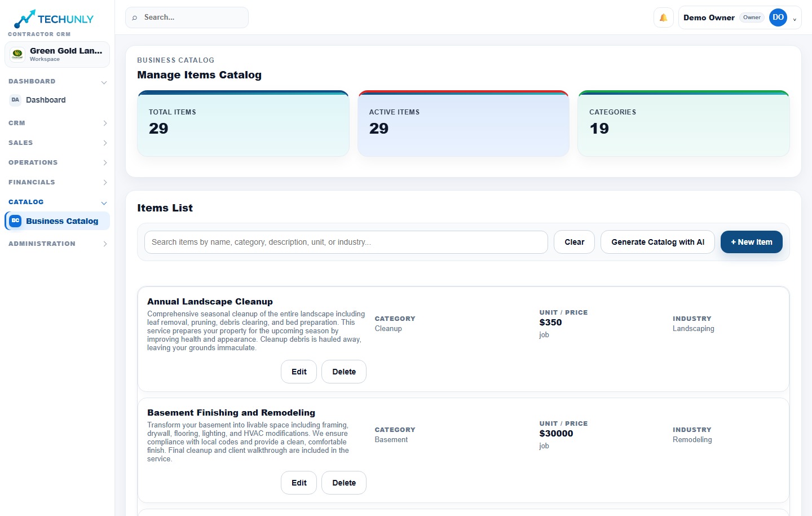Screen dimensions: 812x516
Task: Click the Manage Items Catalog heading
Action: (x=199, y=75)
